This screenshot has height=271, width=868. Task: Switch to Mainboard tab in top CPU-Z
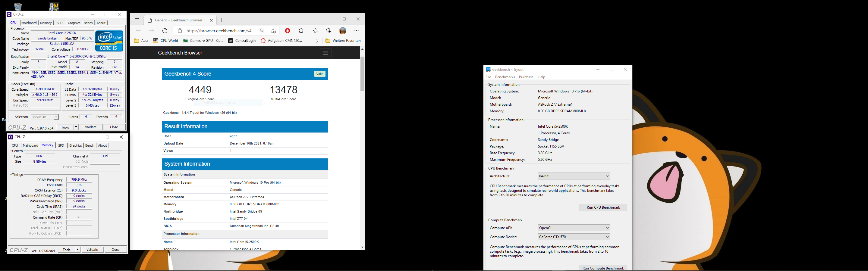click(x=29, y=23)
